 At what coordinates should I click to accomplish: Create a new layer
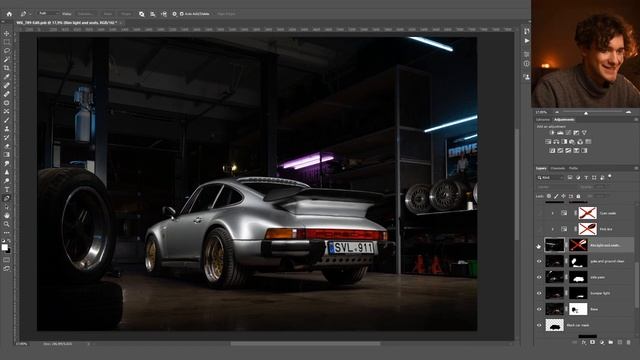[620, 342]
